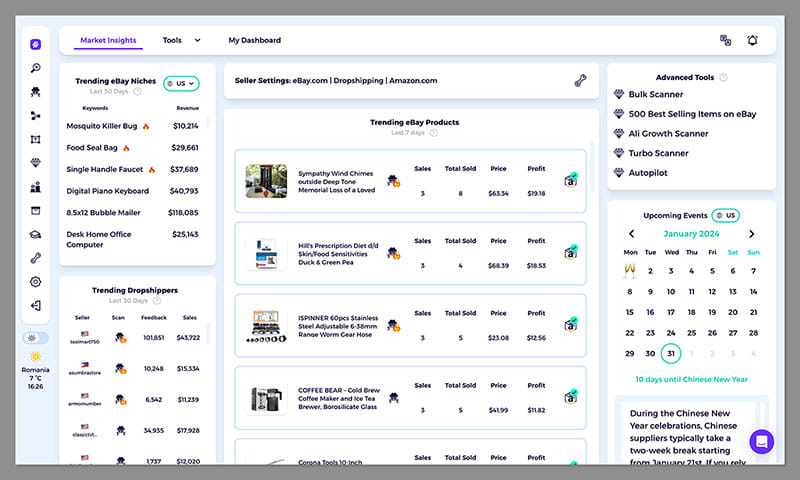Open US country dropdown in Trending eBay Niches
Image resolution: width=800 pixels, height=480 pixels.
click(181, 84)
